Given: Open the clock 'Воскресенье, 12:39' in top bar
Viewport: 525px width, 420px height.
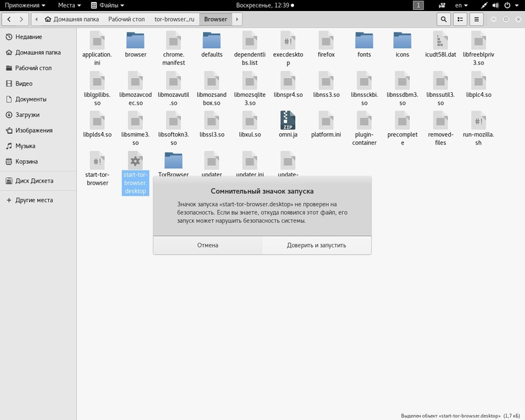Looking at the screenshot, I should coord(265,5).
